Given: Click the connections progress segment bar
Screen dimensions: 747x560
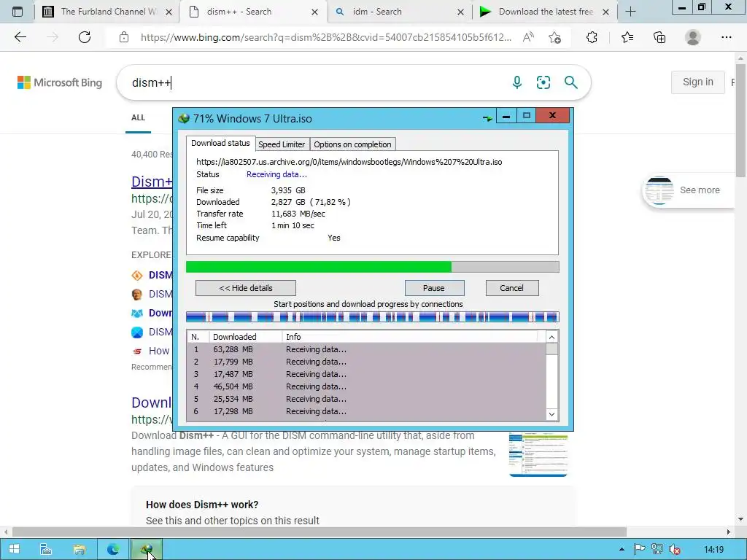Looking at the screenshot, I should click(372, 317).
